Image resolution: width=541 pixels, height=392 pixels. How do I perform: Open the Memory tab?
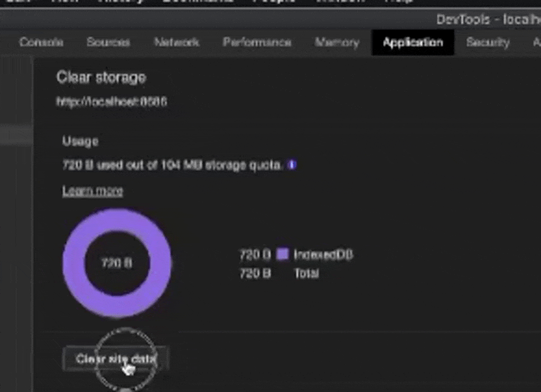click(x=337, y=42)
